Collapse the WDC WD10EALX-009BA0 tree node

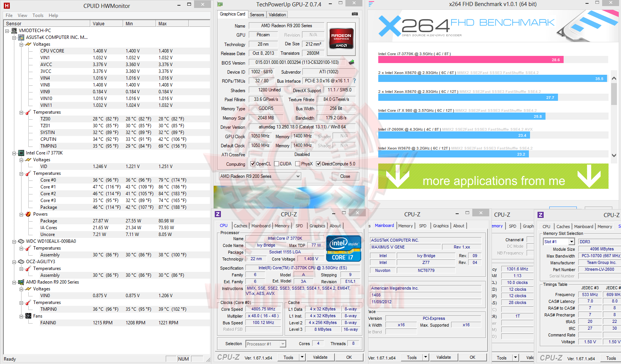coord(14,241)
